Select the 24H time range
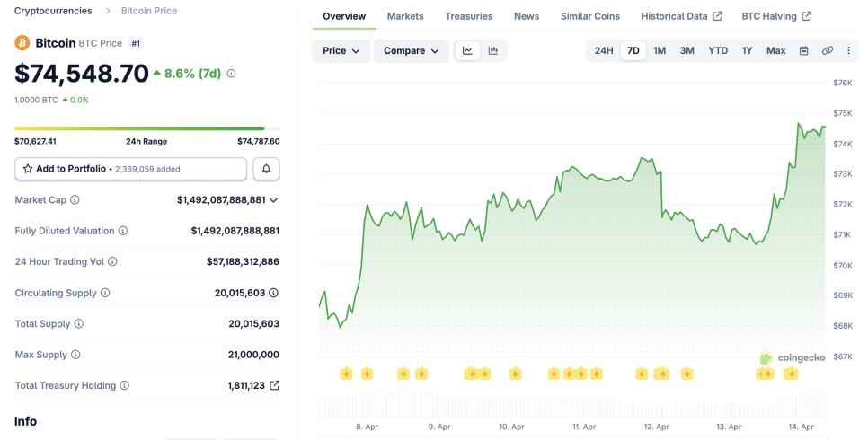The width and height of the screenshot is (868, 440). point(604,51)
